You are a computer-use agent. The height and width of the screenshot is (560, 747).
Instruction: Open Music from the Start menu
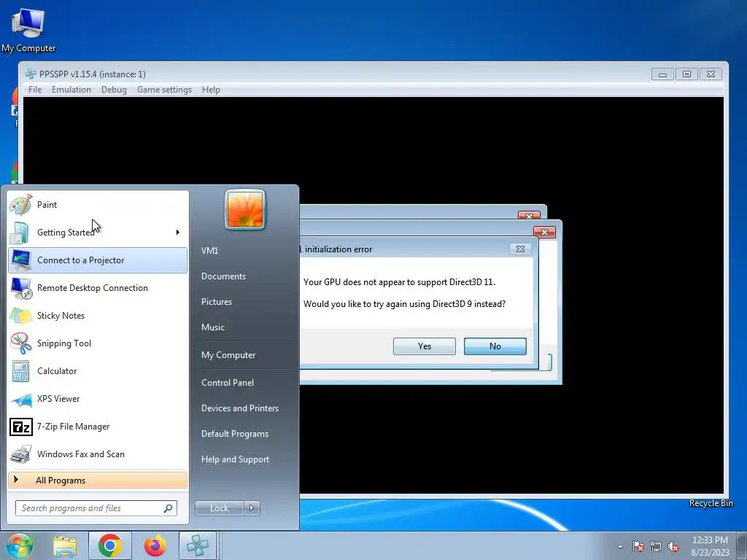[x=213, y=327]
